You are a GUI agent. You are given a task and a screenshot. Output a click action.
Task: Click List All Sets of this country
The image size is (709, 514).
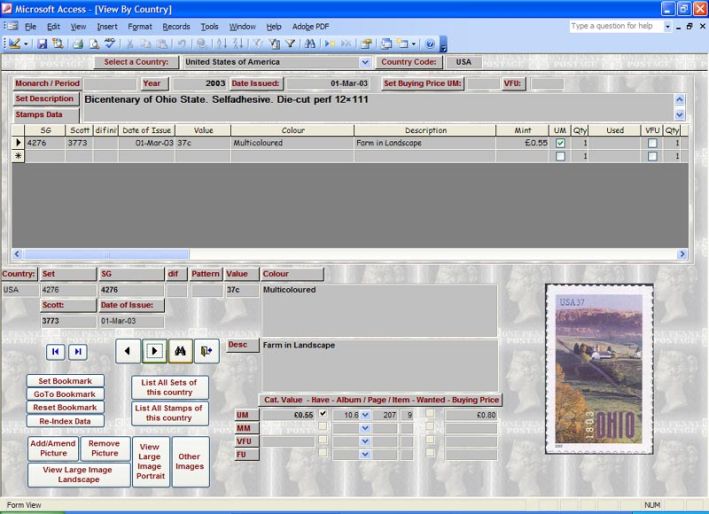pyautogui.click(x=169, y=387)
